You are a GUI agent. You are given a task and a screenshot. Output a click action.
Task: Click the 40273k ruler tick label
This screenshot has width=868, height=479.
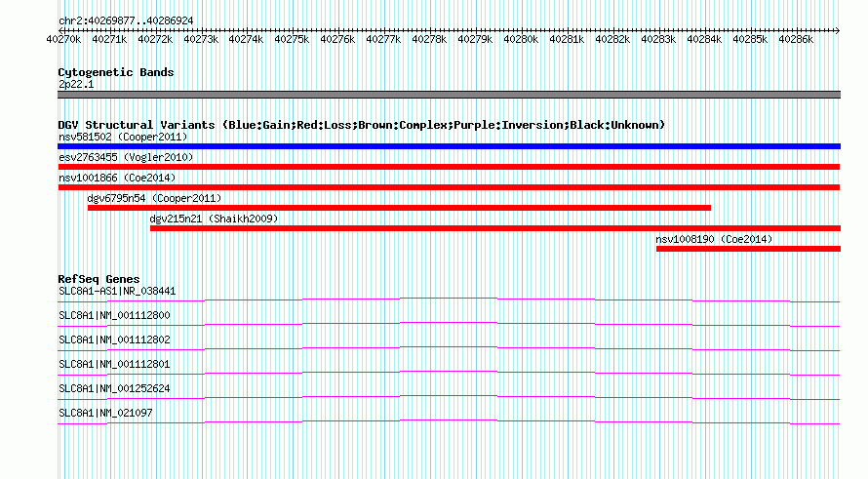tap(201, 39)
